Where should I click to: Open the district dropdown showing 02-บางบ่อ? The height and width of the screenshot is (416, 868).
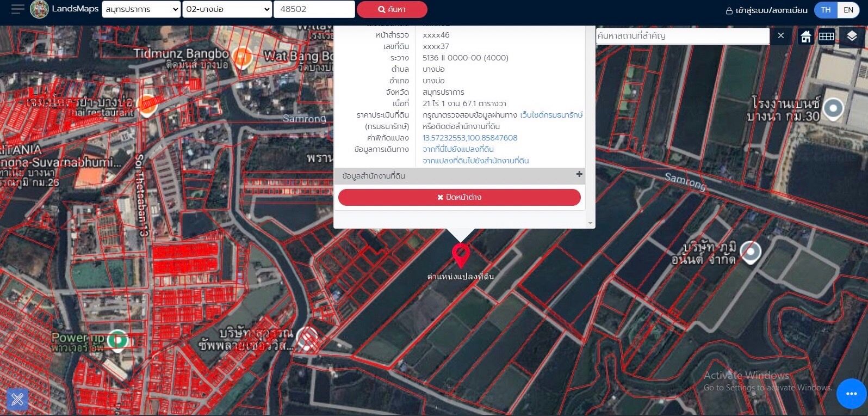click(x=227, y=9)
